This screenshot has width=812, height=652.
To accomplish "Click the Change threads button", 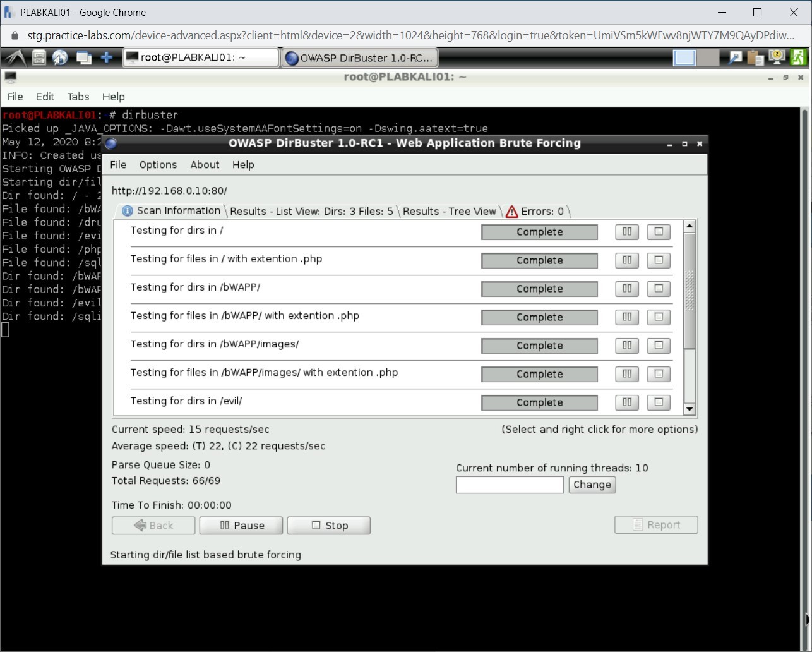I will click(592, 485).
